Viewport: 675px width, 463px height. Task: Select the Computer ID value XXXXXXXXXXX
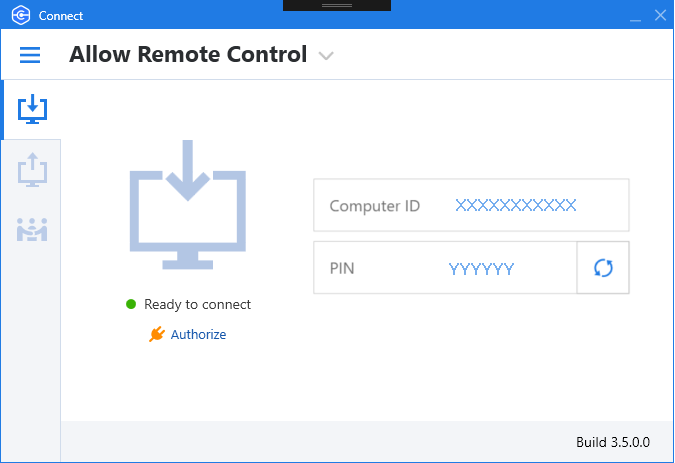516,205
